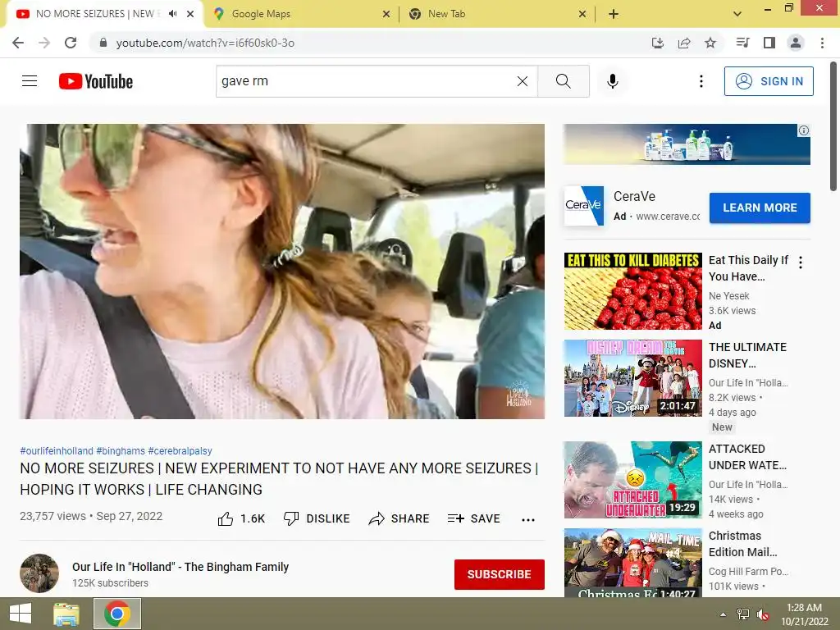The width and height of the screenshot is (840, 630).
Task: Click the share page icon in address bar
Action: tap(684, 43)
